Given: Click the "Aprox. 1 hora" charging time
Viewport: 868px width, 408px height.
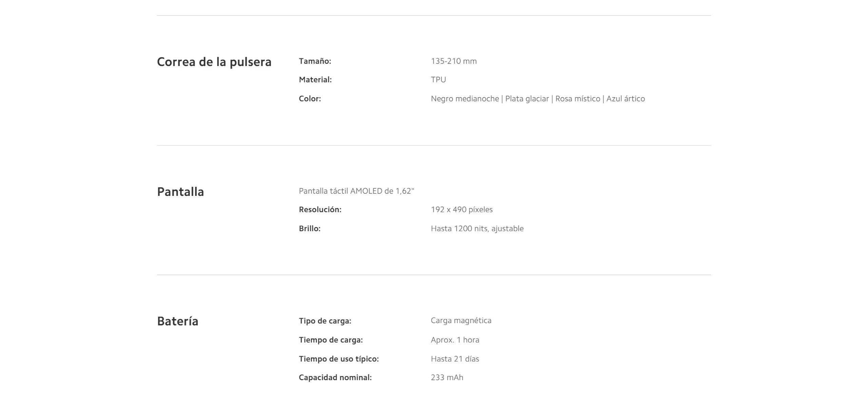Looking at the screenshot, I should point(455,340).
